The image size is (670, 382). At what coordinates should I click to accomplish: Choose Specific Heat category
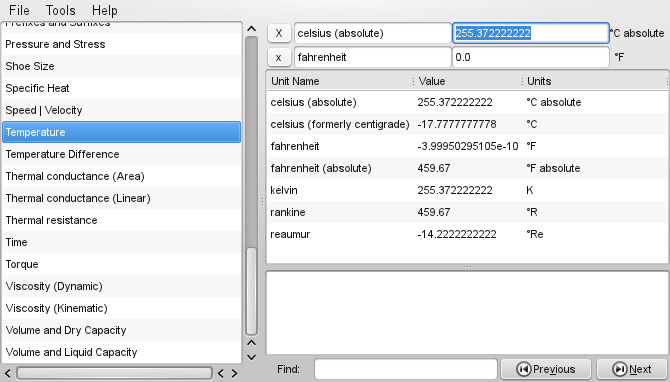(x=121, y=88)
